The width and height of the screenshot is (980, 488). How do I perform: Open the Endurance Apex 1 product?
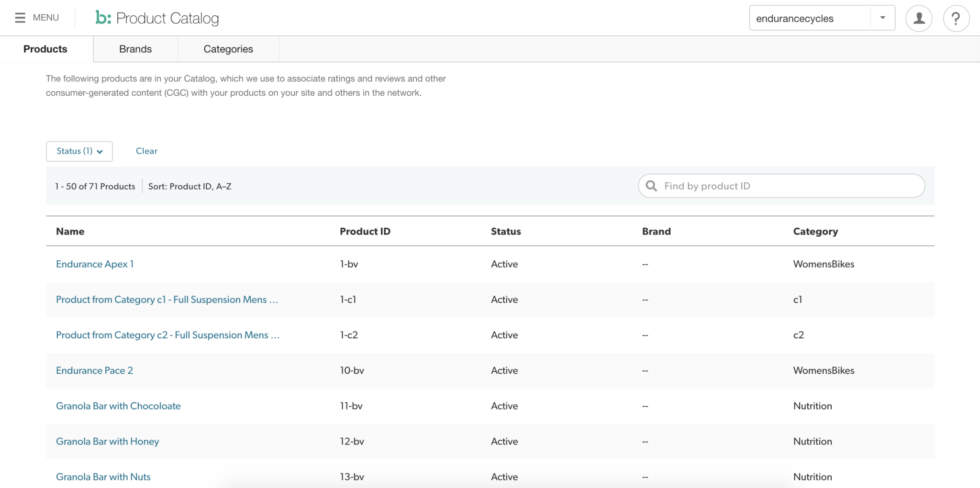(x=95, y=264)
